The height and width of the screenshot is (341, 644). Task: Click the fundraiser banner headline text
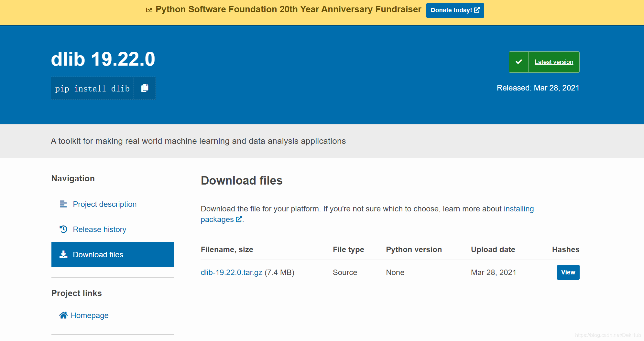point(288,9)
